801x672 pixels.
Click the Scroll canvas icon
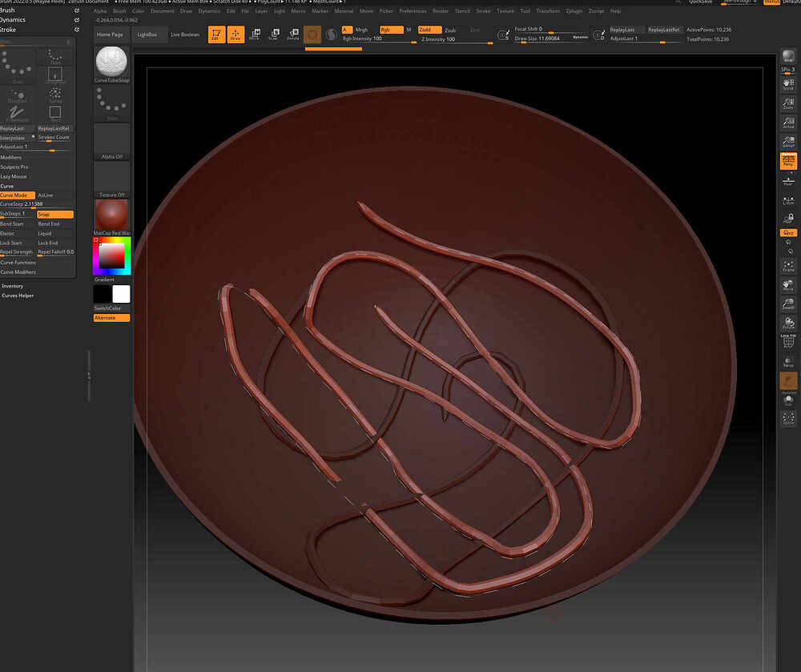(x=788, y=84)
